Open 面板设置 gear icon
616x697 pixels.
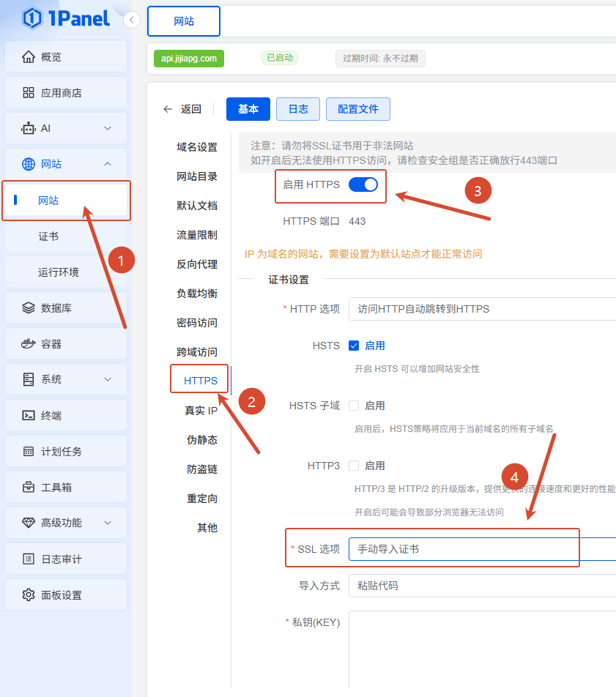[29, 594]
